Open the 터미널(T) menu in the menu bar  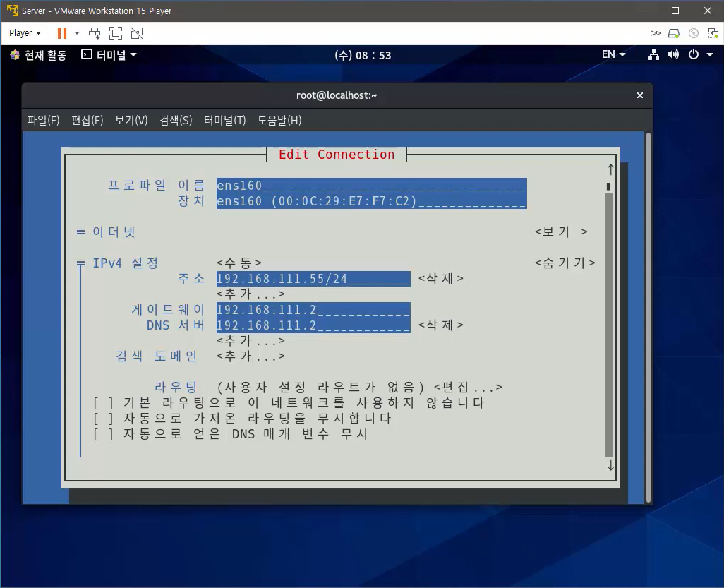225,121
